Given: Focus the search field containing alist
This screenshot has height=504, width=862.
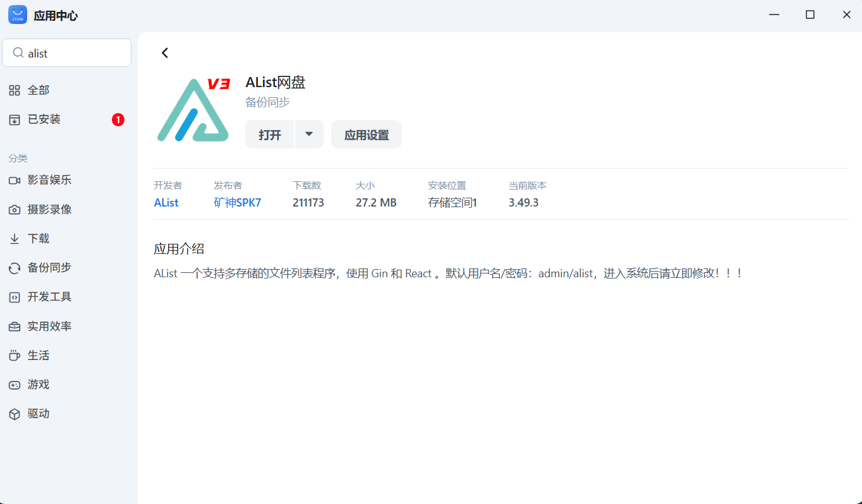Looking at the screenshot, I should tap(67, 53).
